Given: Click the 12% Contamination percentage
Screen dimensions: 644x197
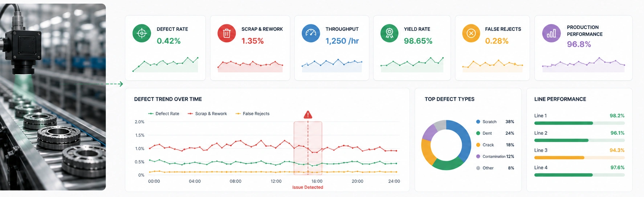Looking at the screenshot, I should (510, 156).
